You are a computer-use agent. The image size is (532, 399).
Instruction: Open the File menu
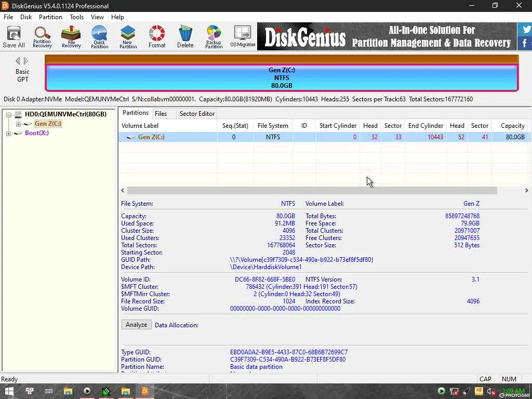click(x=8, y=17)
